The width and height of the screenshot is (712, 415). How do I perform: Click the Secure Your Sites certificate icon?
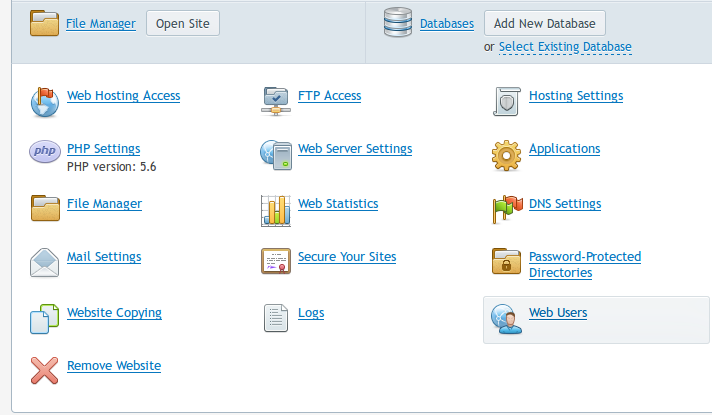tap(275, 262)
